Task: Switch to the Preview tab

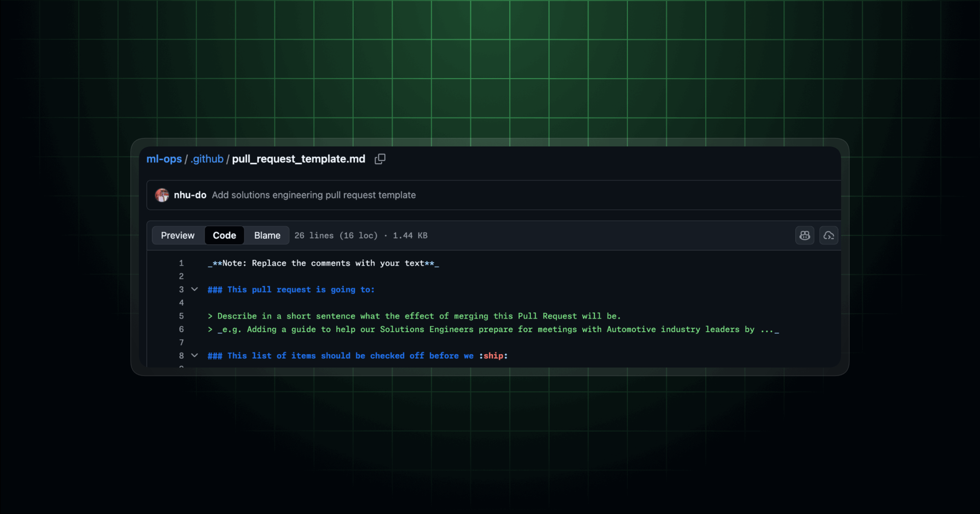Action: pos(178,235)
